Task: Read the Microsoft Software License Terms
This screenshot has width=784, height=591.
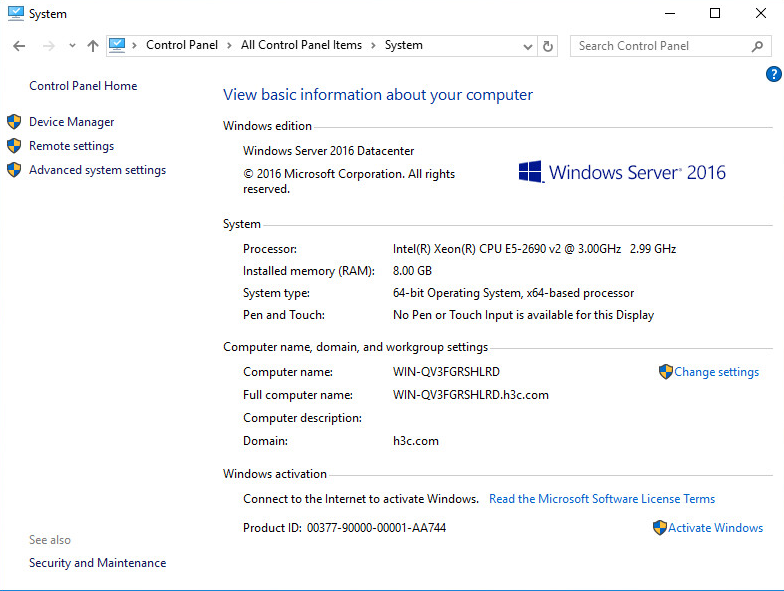Action: [602, 499]
